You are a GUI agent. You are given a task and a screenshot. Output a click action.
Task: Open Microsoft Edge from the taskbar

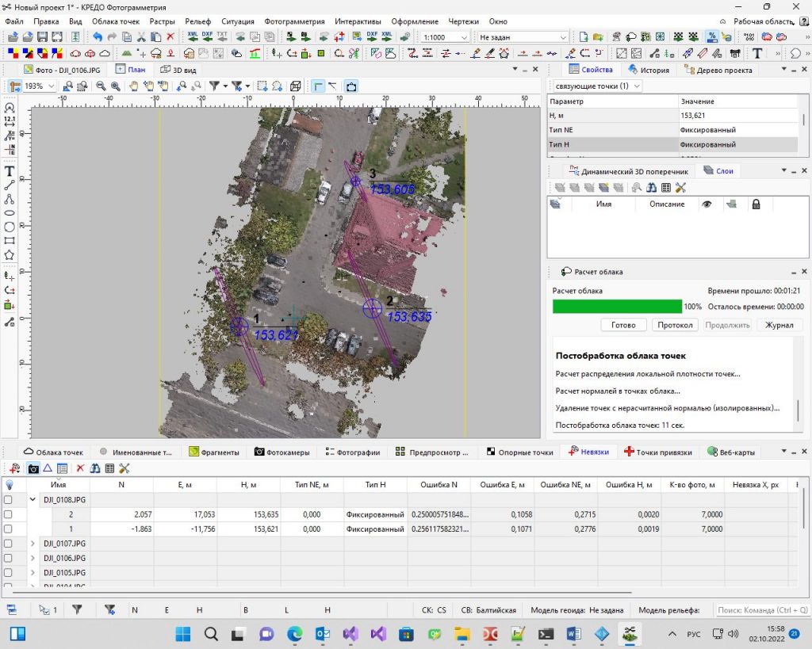(x=295, y=634)
